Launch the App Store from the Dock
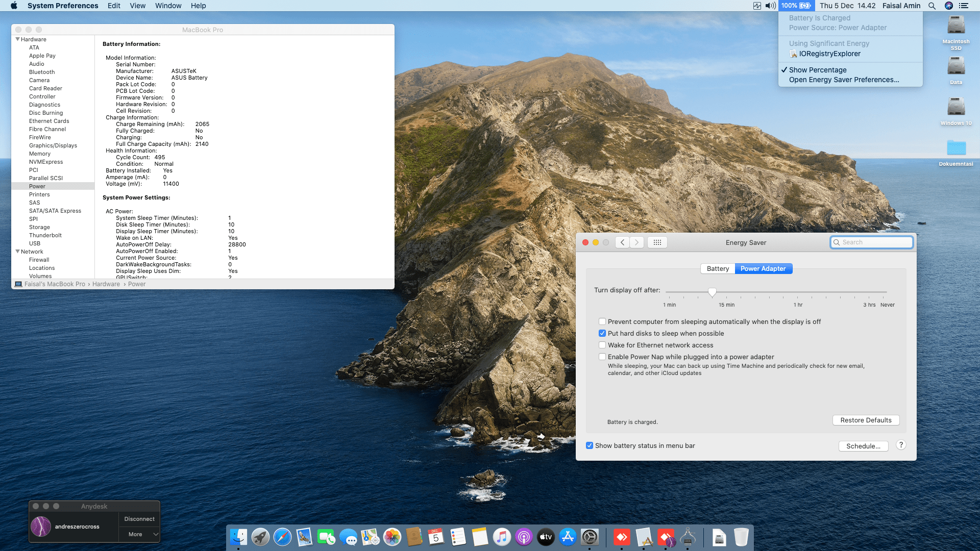The image size is (980, 551). [568, 537]
